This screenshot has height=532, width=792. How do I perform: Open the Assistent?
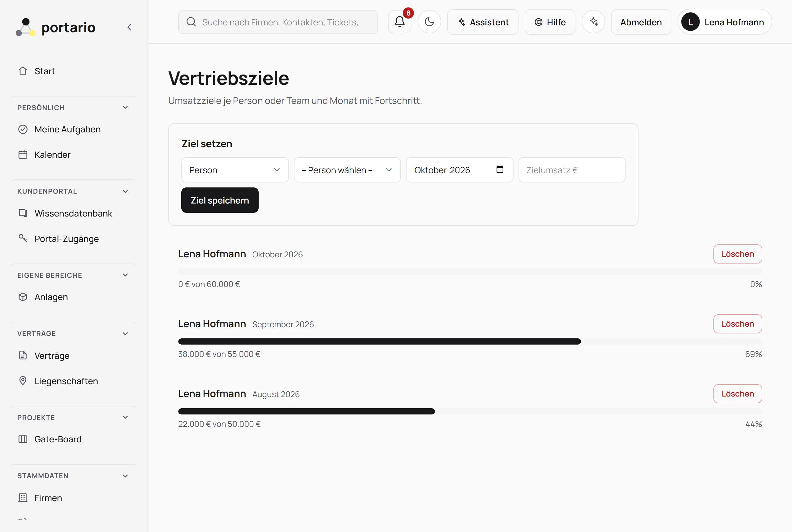click(x=483, y=22)
